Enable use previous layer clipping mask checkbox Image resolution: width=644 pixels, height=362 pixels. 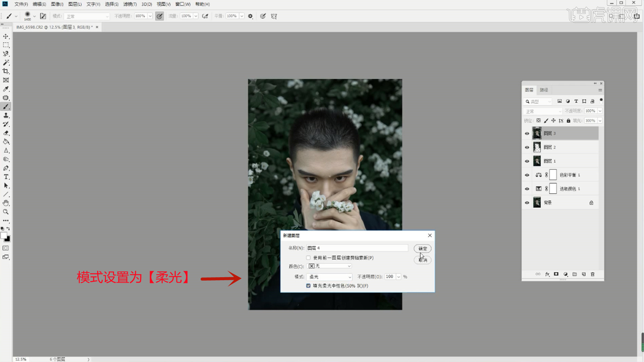click(308, 258)
